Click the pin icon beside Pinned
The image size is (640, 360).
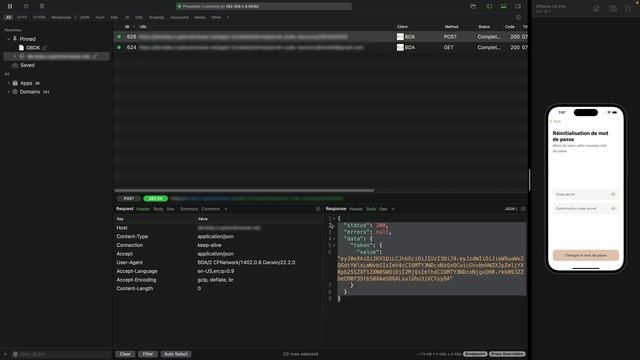(x=15, y=39)
